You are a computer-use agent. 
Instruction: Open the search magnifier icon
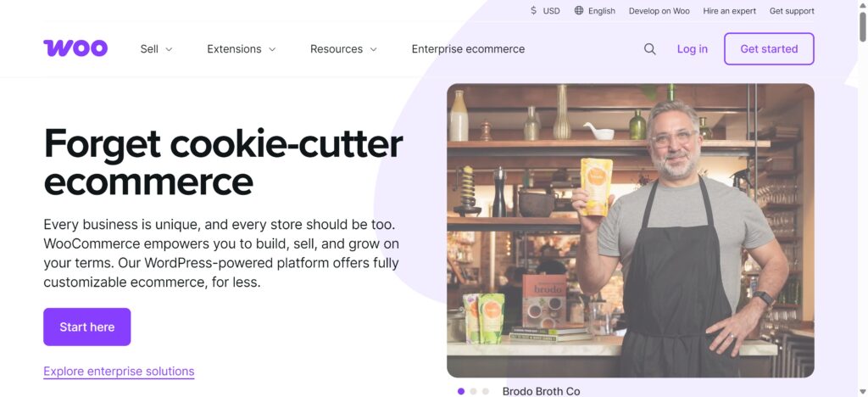(650, 49)
